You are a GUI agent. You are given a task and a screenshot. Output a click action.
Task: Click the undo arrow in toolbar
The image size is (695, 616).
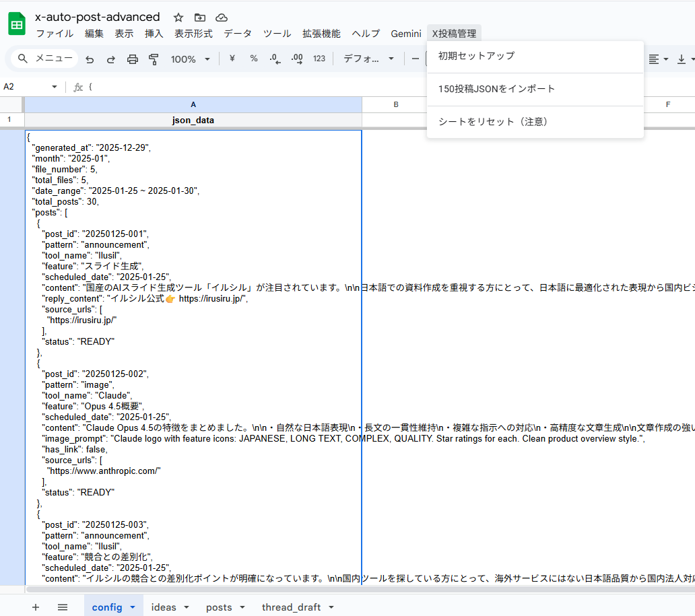[90, 59]
